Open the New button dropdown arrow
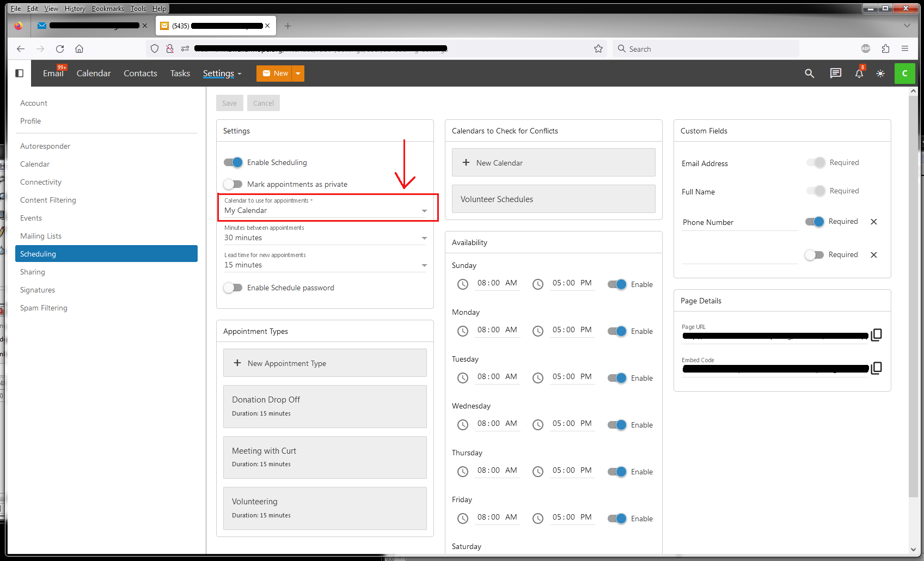 point(298,74)
